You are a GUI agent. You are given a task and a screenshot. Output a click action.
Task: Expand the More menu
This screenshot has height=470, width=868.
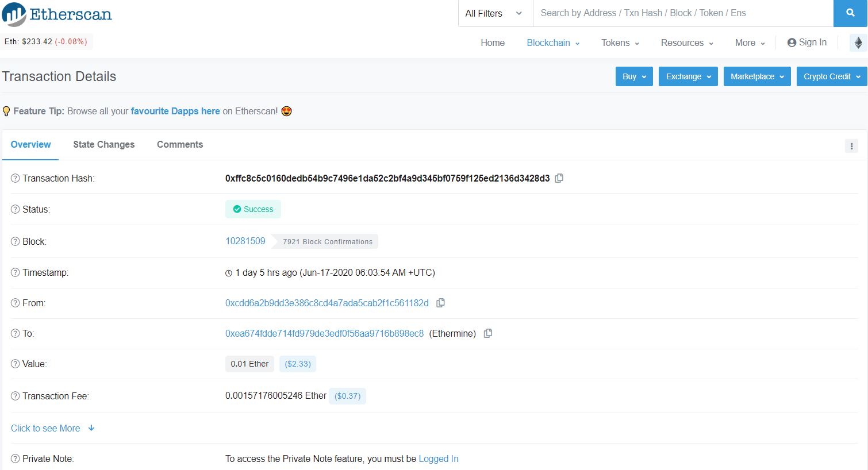click(750, 43)
